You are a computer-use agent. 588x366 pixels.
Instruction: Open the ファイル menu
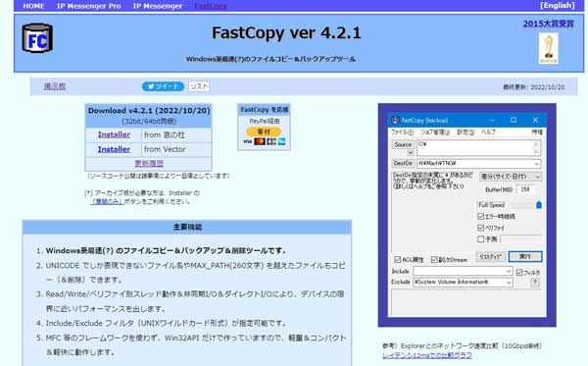pyautogui.click(x=402, y=132)
